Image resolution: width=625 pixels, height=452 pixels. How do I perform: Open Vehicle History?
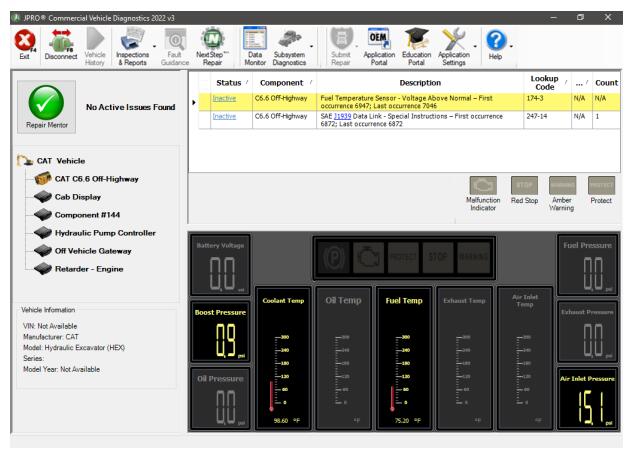click(x=95, y=47)
